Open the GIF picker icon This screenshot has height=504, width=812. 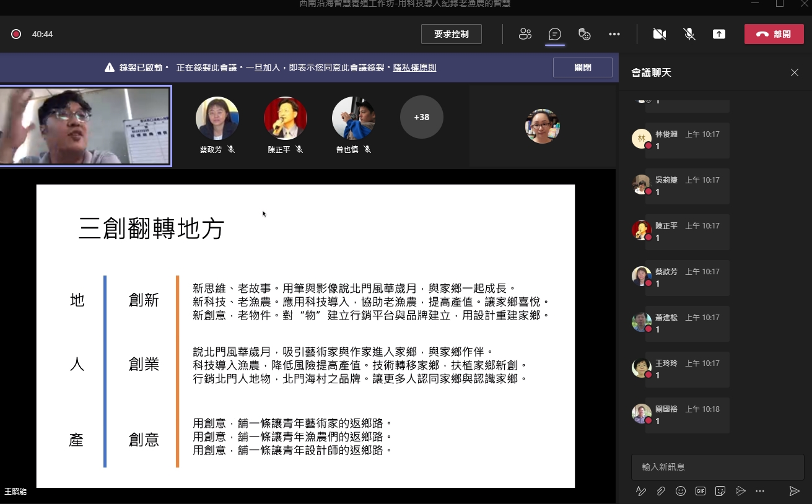point(701,491)
